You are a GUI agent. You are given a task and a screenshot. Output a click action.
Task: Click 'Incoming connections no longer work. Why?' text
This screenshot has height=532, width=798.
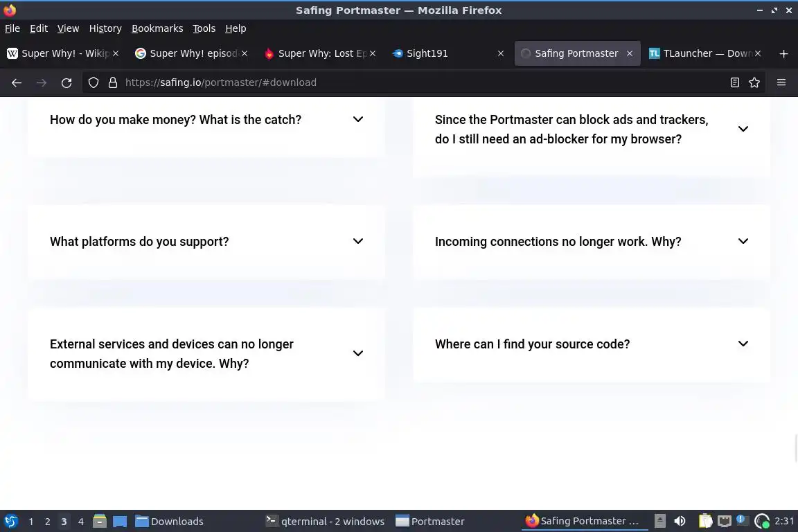click(558, 241)
